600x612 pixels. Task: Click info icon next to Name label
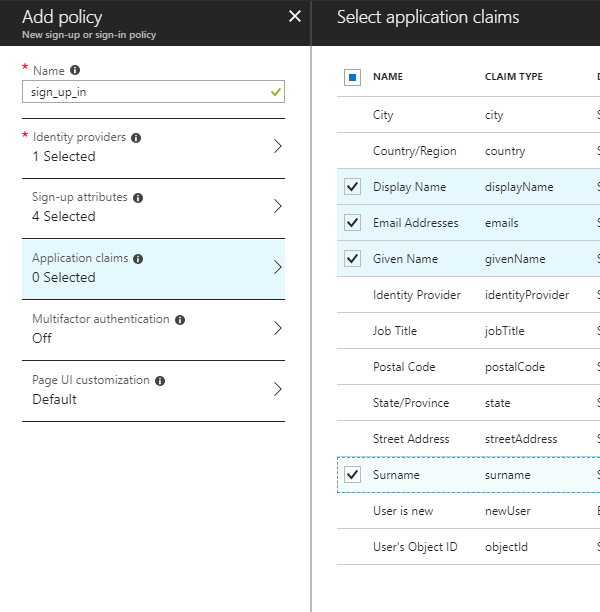pyautogui.click(x=75, y=70)
